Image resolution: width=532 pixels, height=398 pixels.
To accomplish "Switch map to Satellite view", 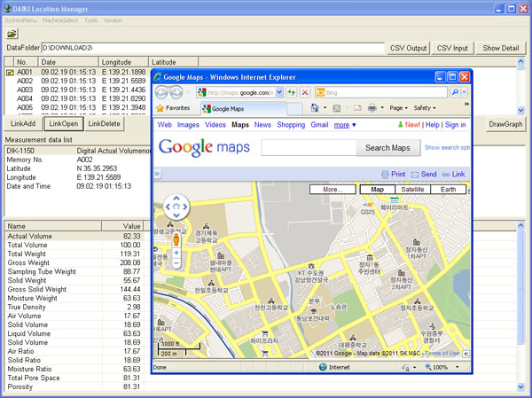I will pyautogui.click(x=412, y=190).
